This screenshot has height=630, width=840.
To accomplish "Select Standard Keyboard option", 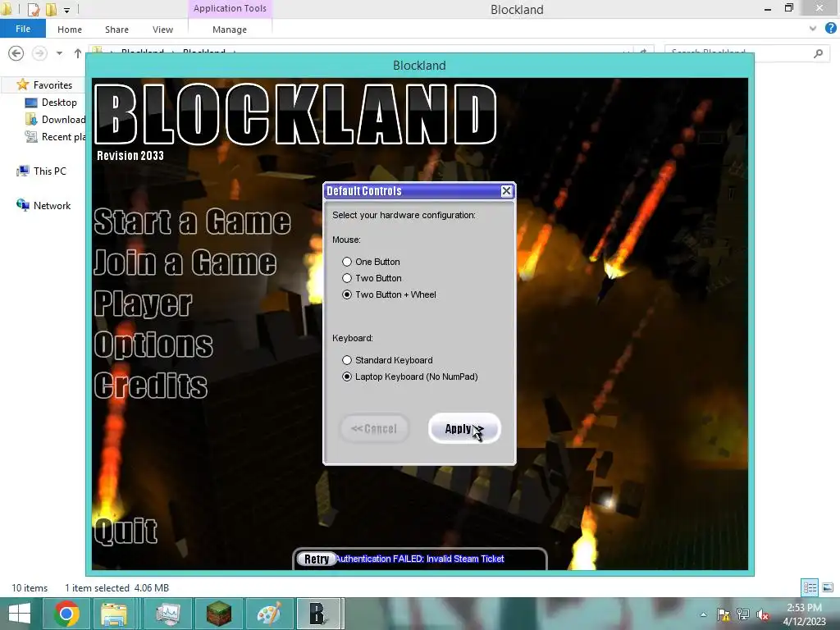I will pyautogui.click(x=347, y=360).
